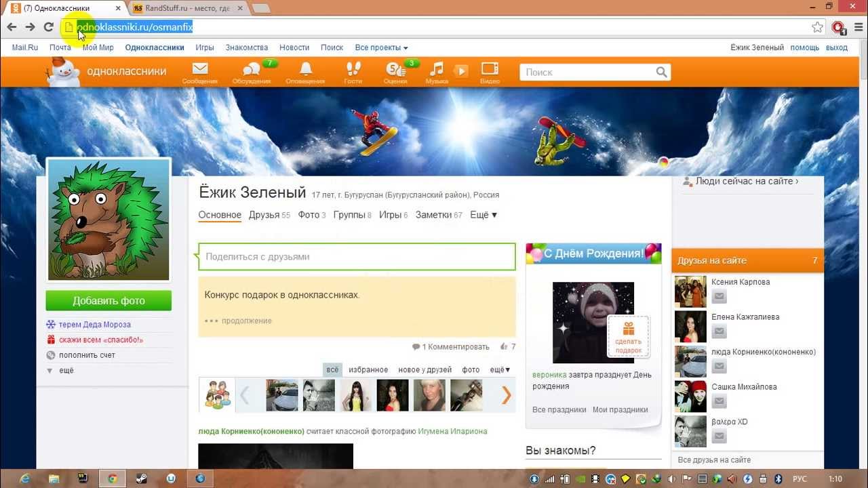Expand the ещё feed filter dropdown

500,369
